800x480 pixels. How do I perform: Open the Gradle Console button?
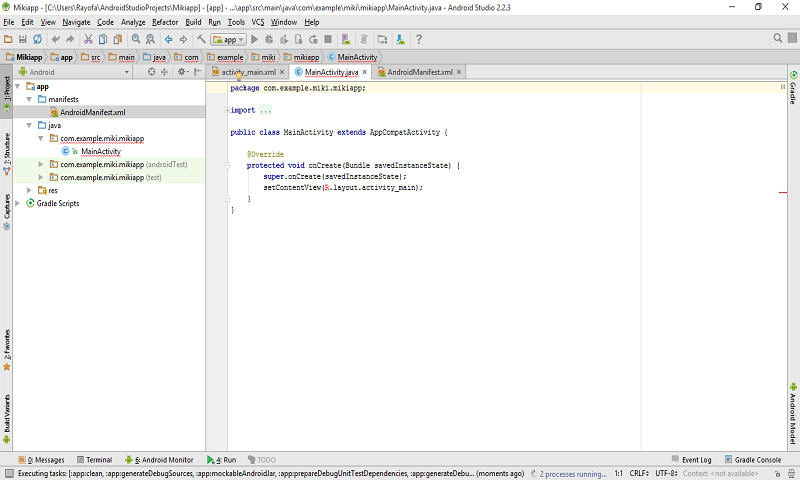pyautogui.click(x=753, y=460)
